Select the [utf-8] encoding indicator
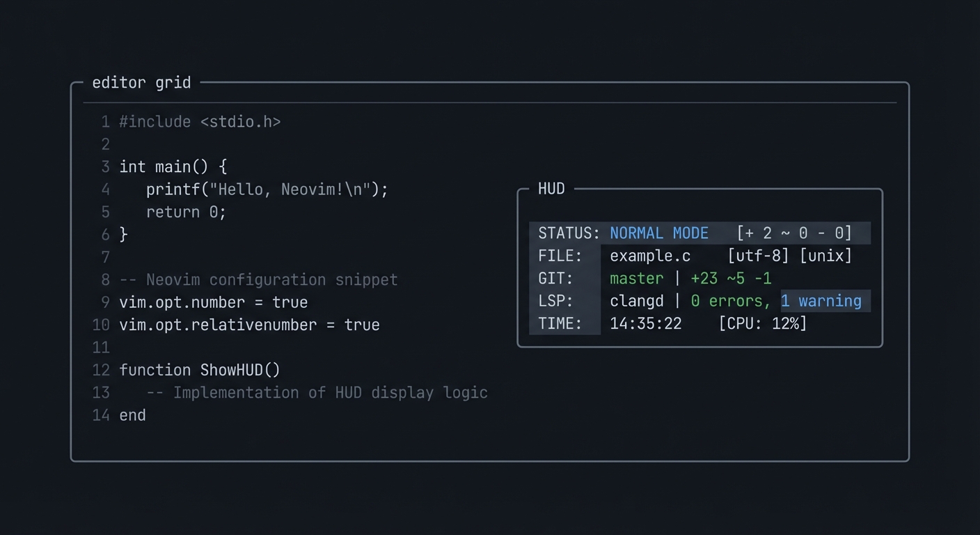 pos(757,256)
